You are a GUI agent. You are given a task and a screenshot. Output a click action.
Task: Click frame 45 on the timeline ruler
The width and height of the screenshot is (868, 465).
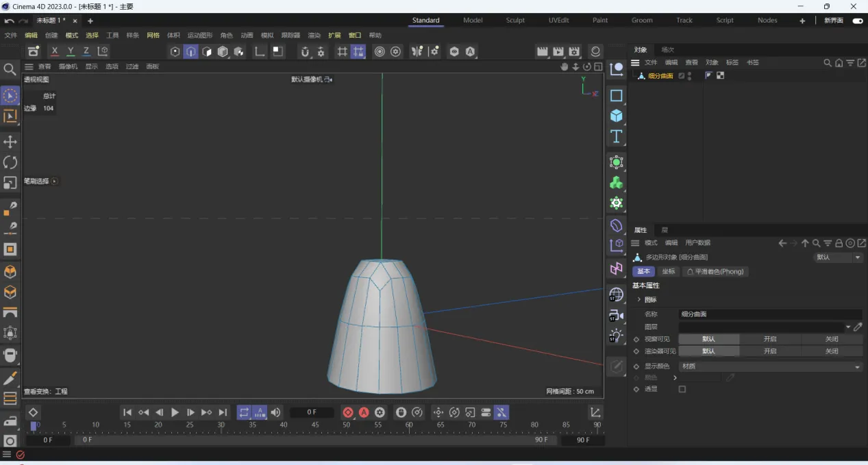click(x=314, y=425)
